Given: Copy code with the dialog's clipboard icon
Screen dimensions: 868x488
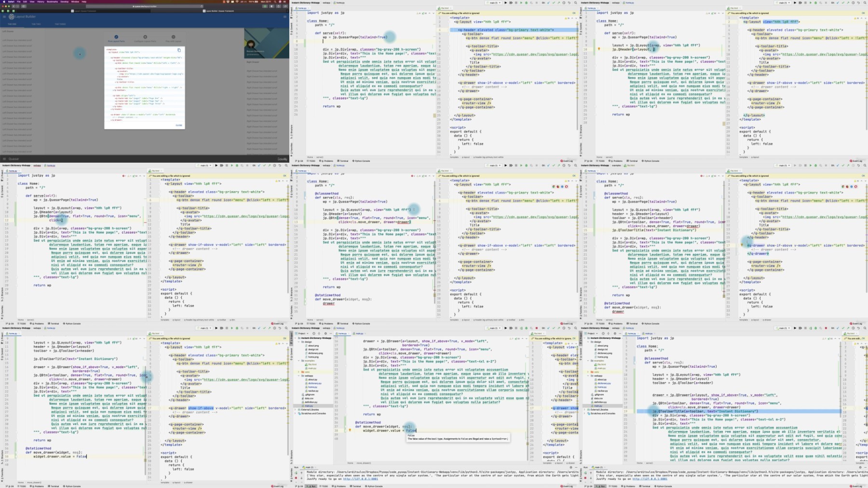Looking at the screenshot, I should tap(179, 50).
